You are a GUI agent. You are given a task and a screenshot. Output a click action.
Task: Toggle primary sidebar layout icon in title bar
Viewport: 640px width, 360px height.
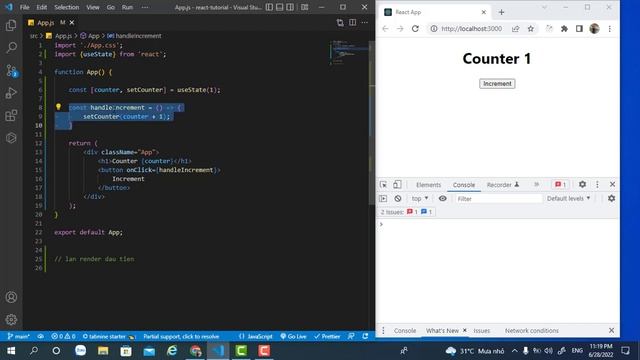click(269, 7)
